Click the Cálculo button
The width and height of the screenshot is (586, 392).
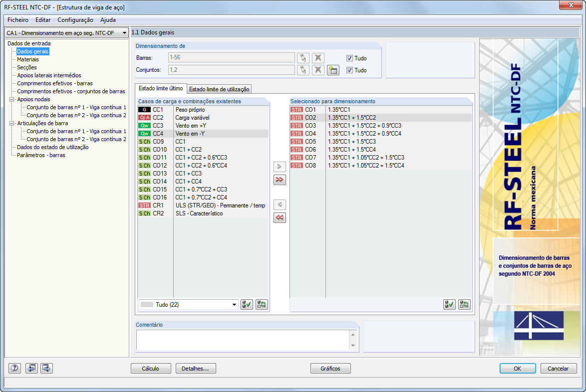tap(151, 369)
